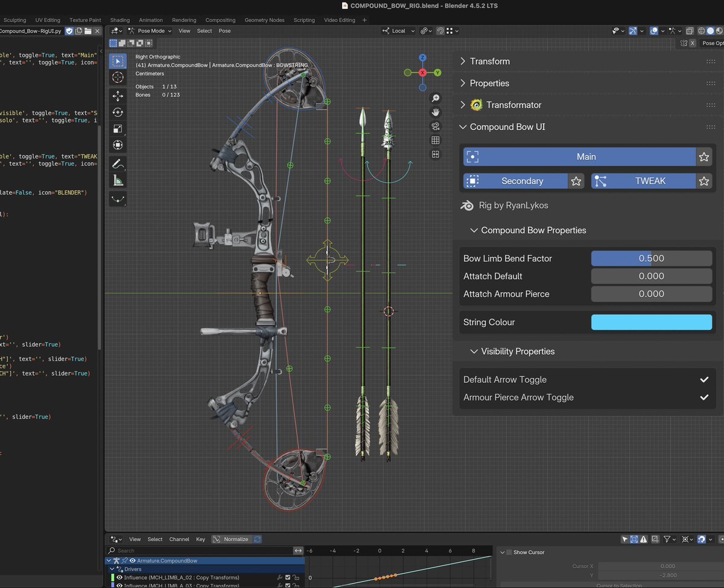
Task: Pick the Transform tool
Action: (x=118, y=145)
